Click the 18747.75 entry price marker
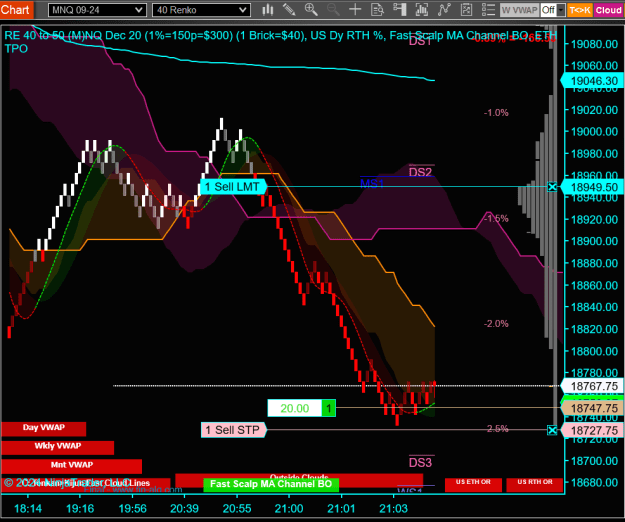625x522 pixels. pyautogui.click(x=592, y=408)
